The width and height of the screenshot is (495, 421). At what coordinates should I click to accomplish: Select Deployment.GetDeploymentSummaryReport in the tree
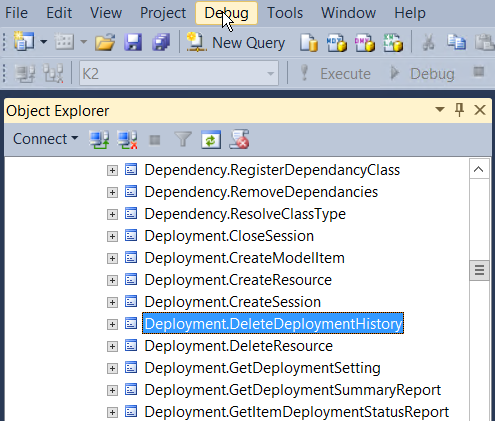[293, 390]
